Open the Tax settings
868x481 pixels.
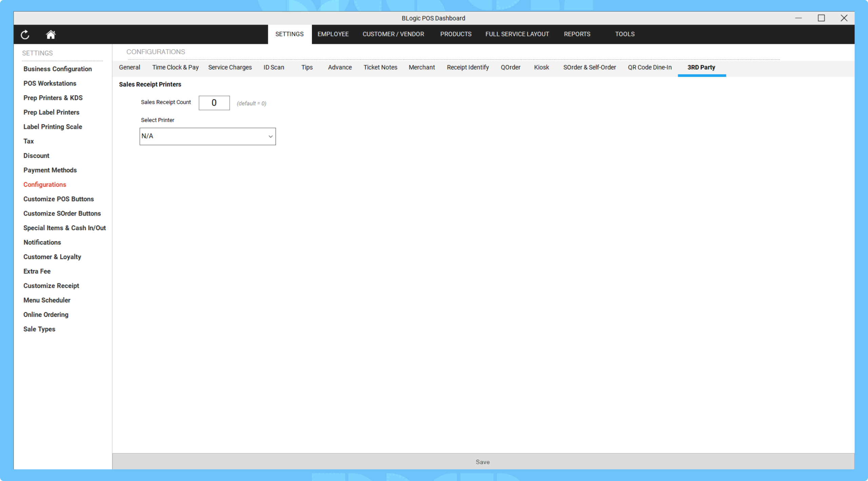(x=28, y=141)
